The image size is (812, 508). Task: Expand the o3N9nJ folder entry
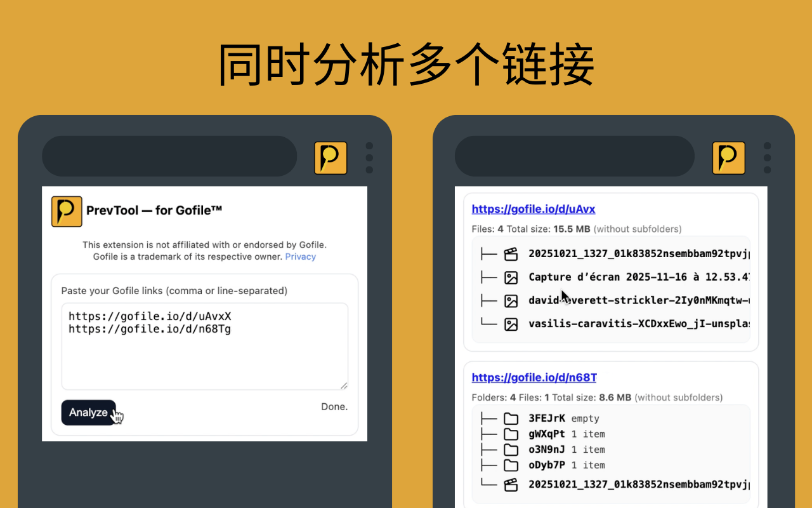coord(511,449)
